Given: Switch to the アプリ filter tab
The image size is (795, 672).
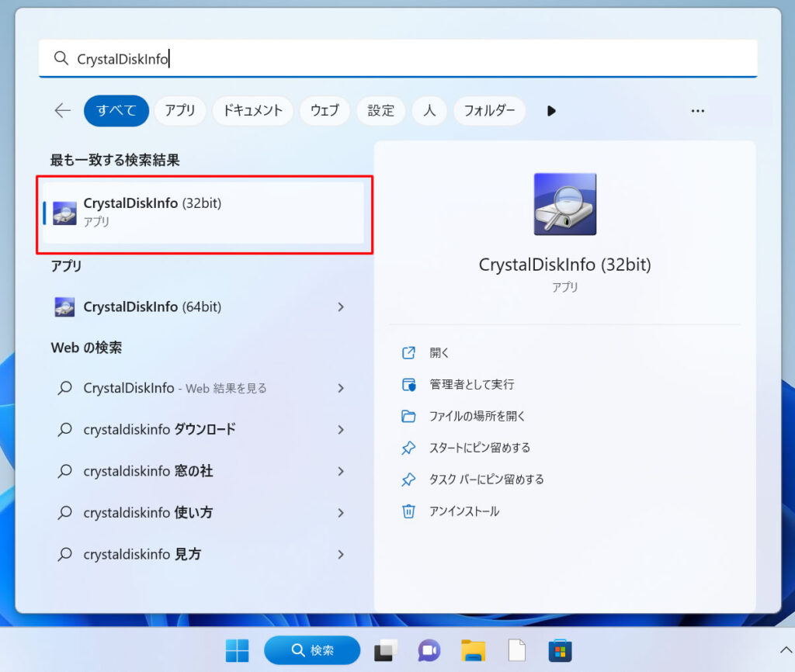Looking at the screenshot, I should (180, 110).
